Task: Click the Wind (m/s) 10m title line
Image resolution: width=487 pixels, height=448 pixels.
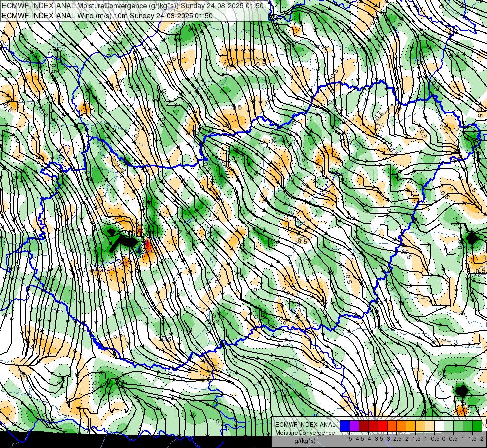Action: (x=107, y=15)
